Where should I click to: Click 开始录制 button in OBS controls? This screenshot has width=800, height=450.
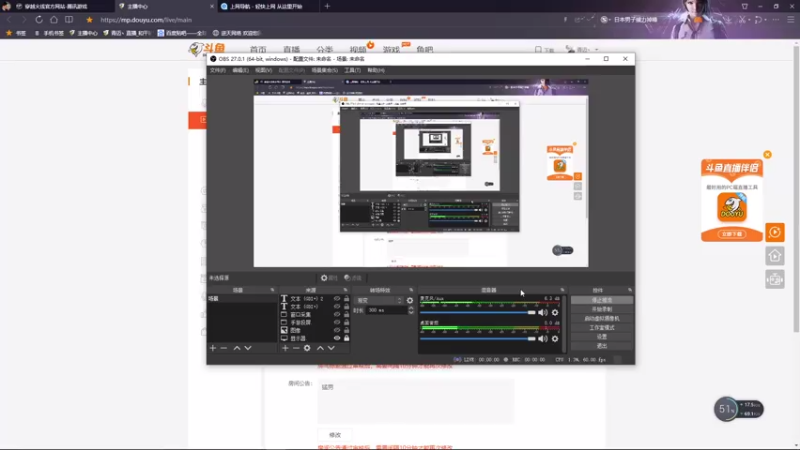602,309
